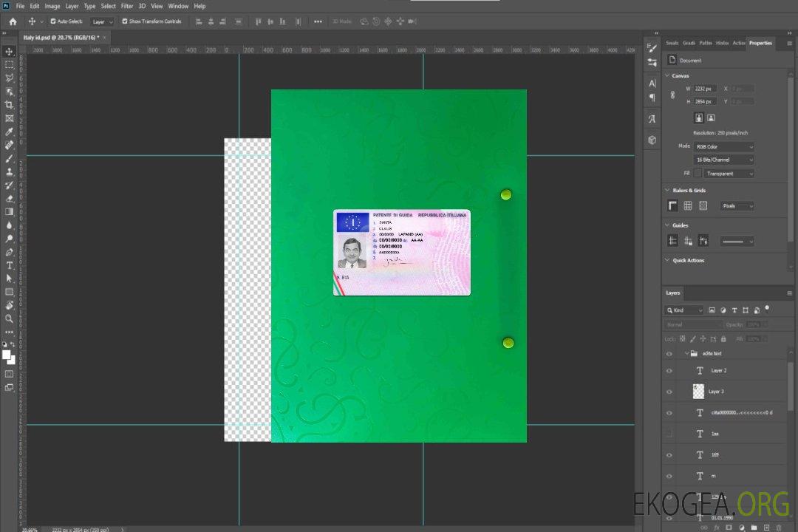Open the File menu
Image resolution: width=798 pixels, height=532 pixels.
pyautogui.click(x=21, y=6)
